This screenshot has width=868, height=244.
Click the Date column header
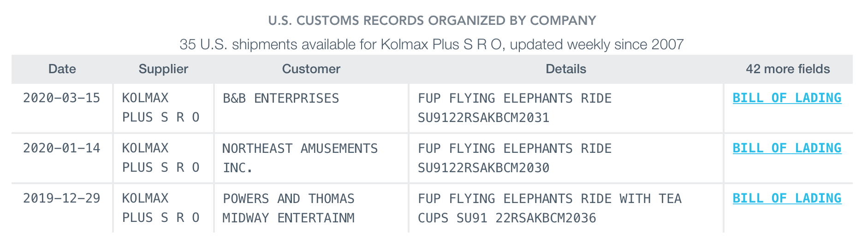(62, 69)
